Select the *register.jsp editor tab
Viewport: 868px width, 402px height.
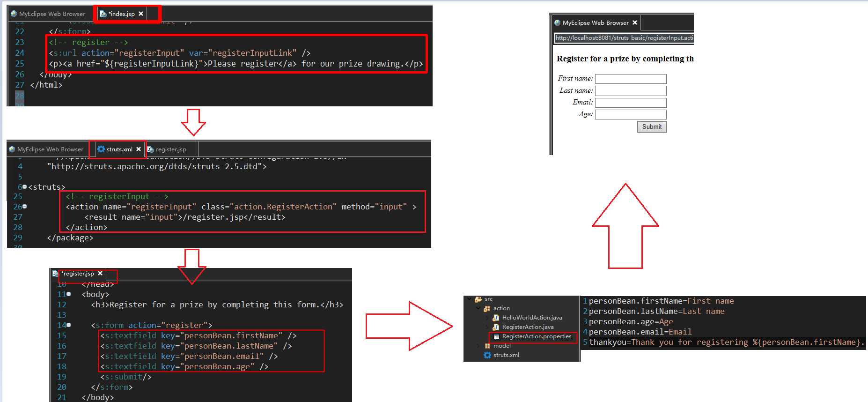click(x=78, y=274)
